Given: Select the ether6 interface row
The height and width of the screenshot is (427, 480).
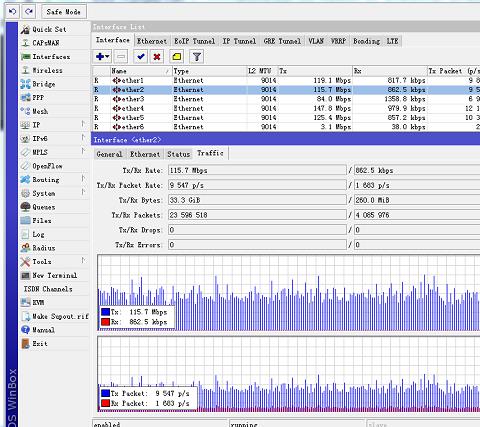Looking at the screenshot, I should click(286, 127).
